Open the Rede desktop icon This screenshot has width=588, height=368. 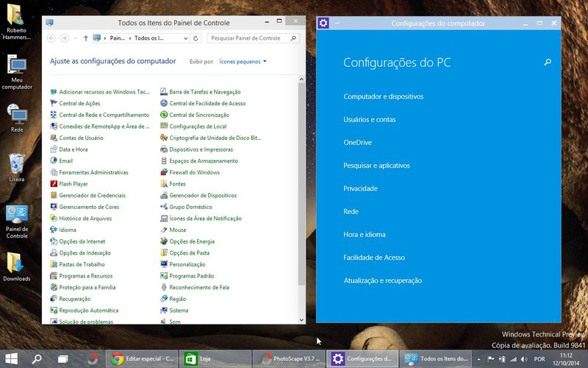point(16,118)
